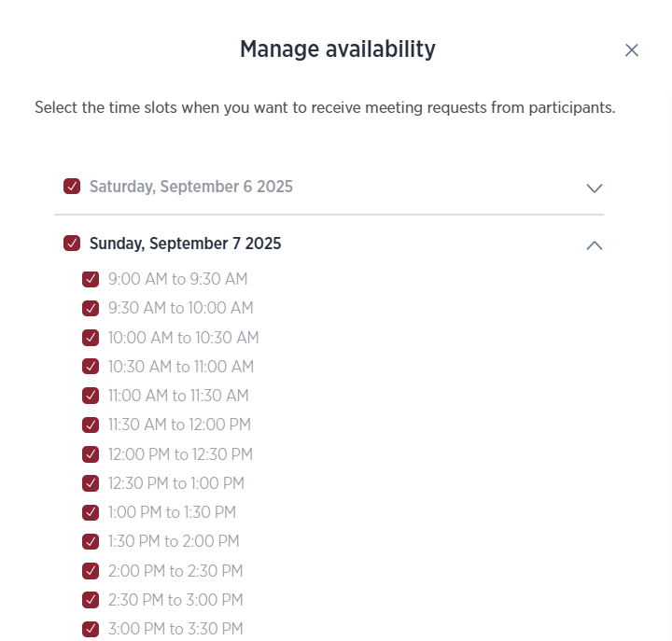Uncheck Saturday, September 6 2025 checkbox

[72, 187]
